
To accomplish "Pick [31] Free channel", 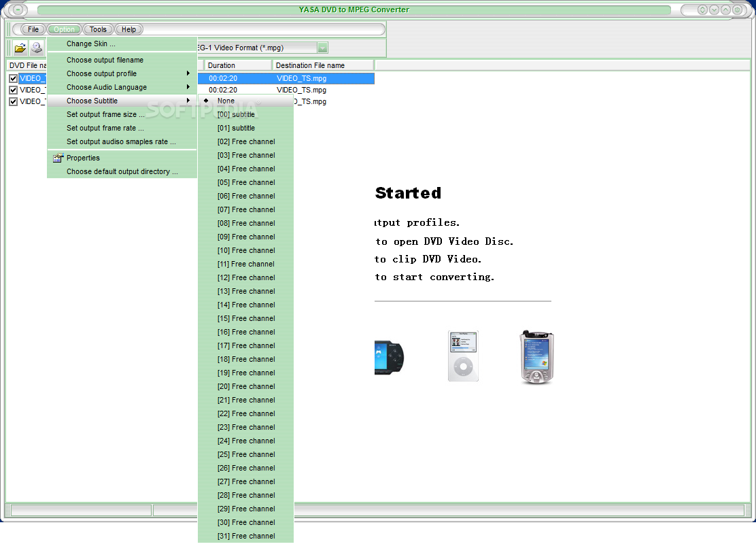I will (x=245, y=536).
